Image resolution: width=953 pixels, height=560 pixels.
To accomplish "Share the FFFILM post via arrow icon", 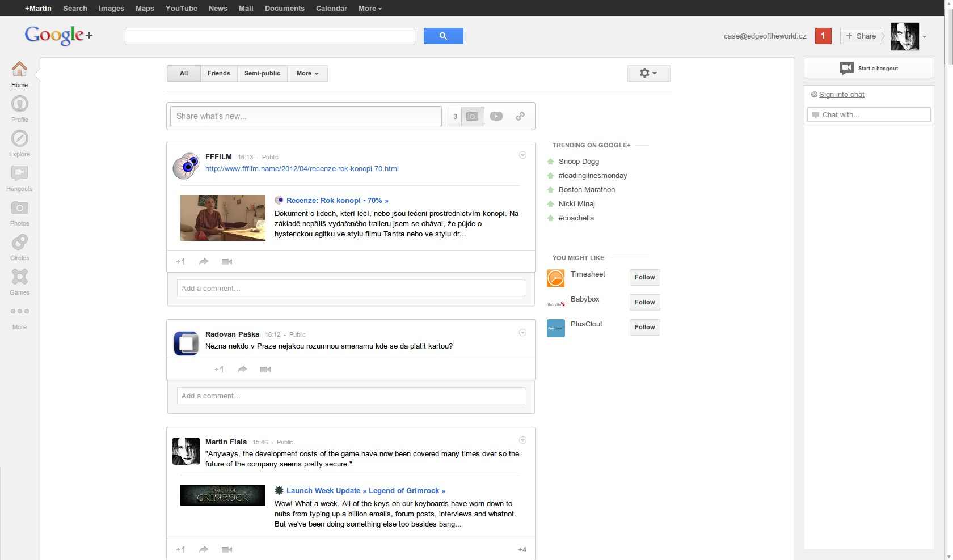I will 204,261.
